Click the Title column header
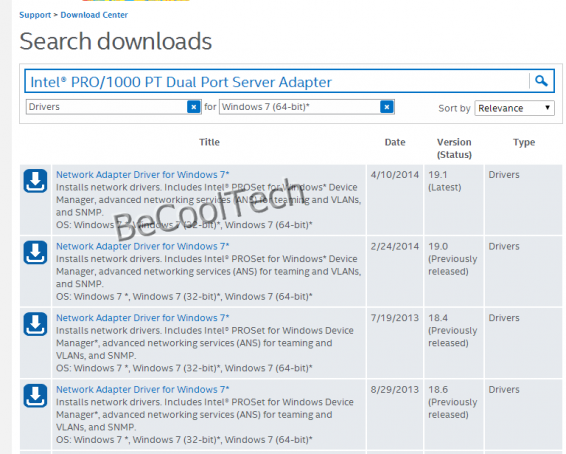Screen dimensions: 566x454 pos(209,142)
